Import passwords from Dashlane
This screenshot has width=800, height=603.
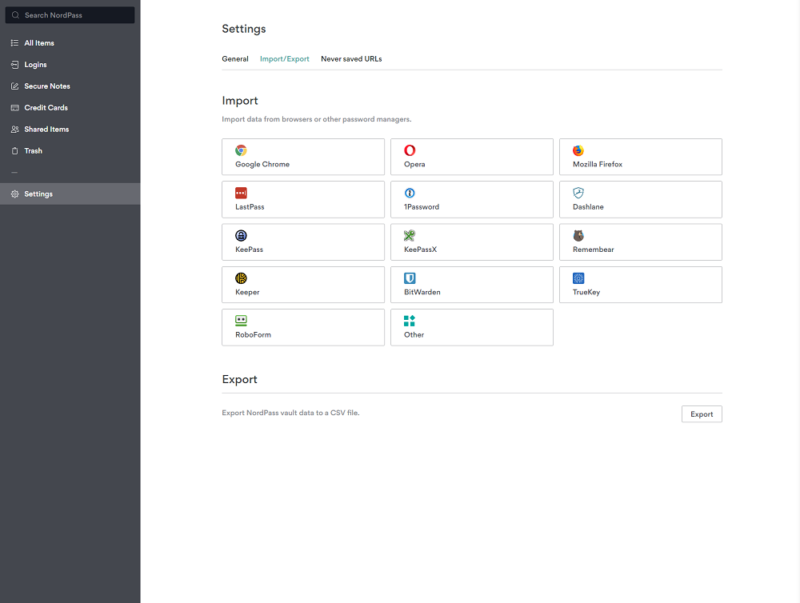click(640, 199)
